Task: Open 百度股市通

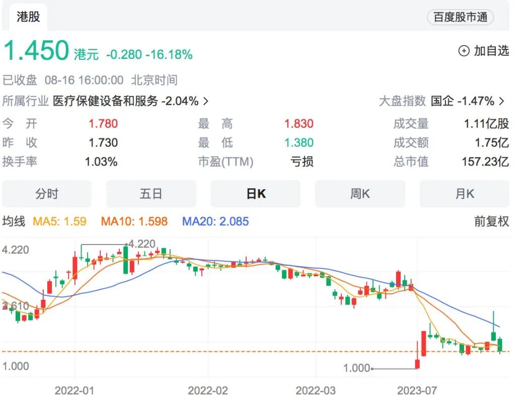Action: click(460, 17)
